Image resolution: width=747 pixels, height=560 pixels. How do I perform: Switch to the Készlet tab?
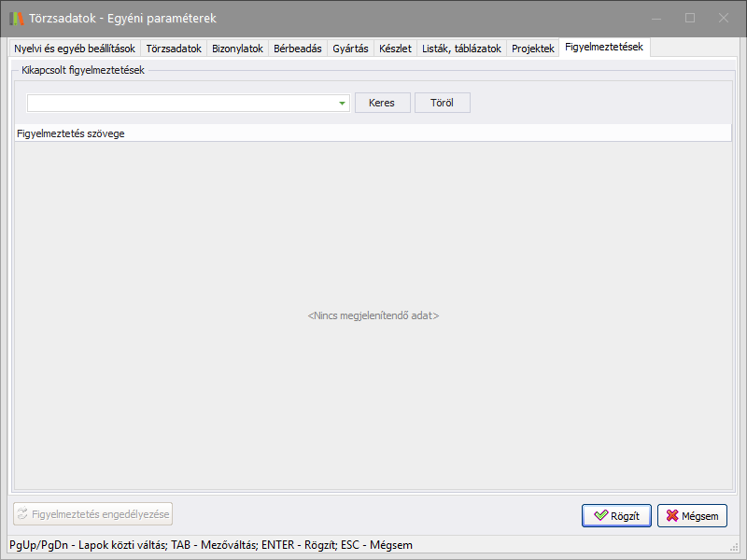[395, 49]
